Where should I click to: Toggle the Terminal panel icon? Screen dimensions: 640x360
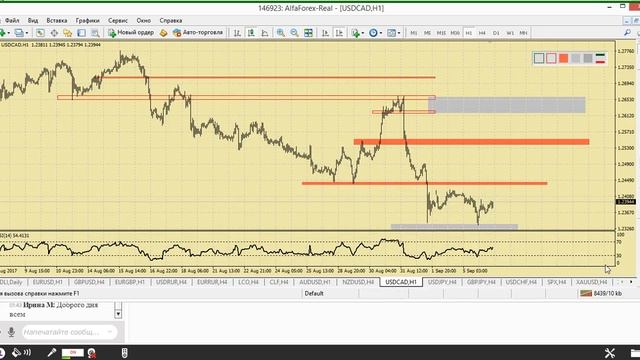point(82,33)
